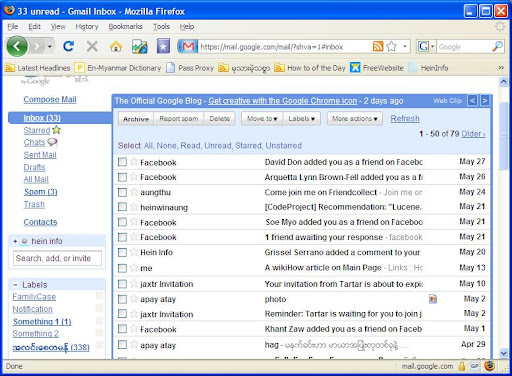Screen dimensions: 512x376
Task: Click the URL address field
Action: (285, 47)
